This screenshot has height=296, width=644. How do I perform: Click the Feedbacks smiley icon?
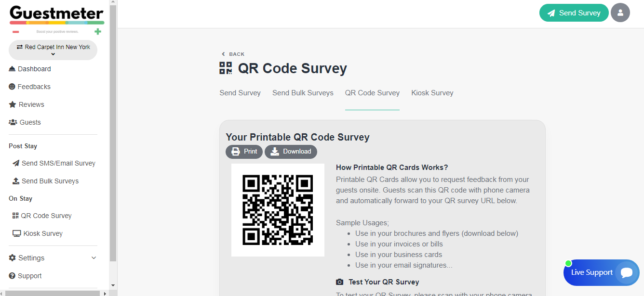pyautogui.click(x=13, y=87)
